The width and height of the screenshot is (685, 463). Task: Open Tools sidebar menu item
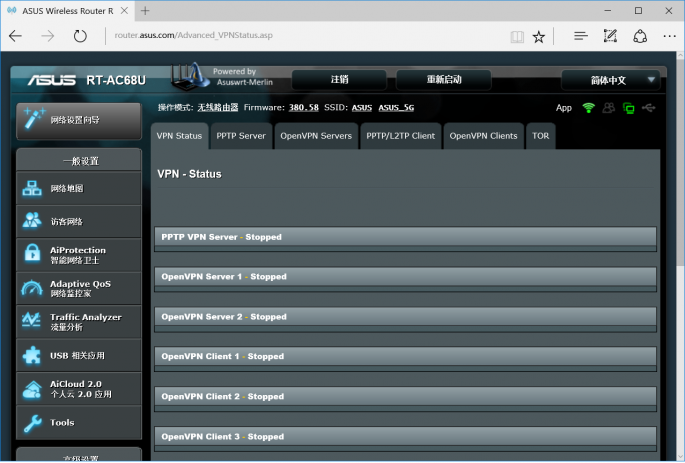click(79, 422)
